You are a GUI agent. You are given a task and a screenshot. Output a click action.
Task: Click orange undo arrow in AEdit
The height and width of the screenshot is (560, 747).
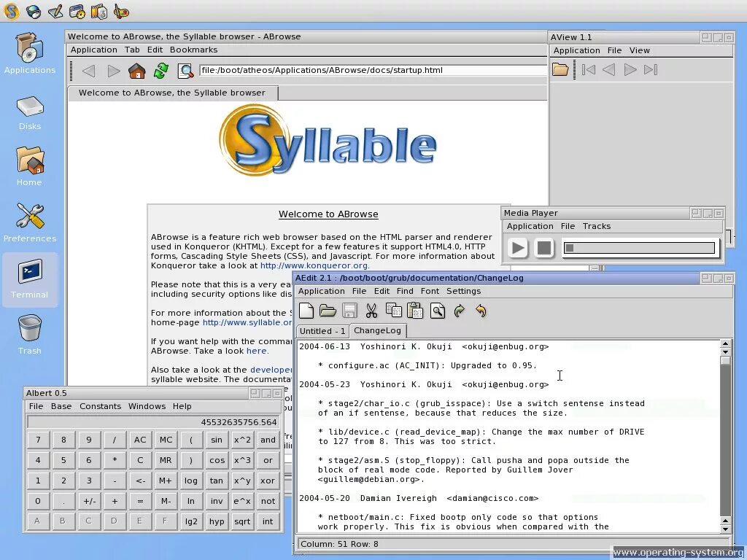481,311
